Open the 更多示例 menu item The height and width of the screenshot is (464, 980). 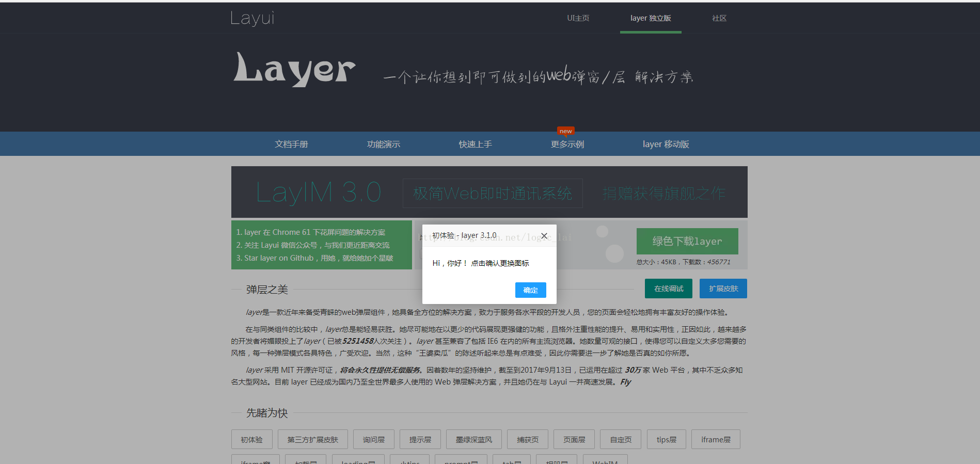point(567,144)
